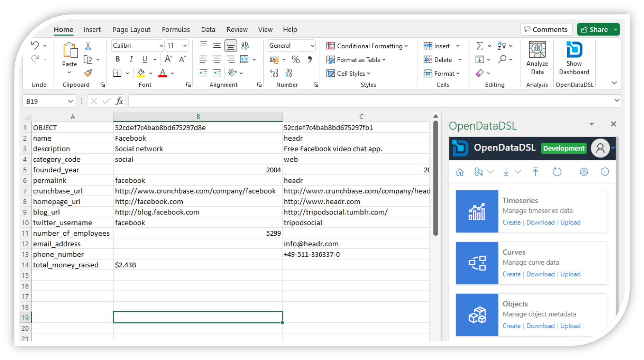Open the OpenDataDSL home view
The width and height of the screenshot is (644, 360).
460,172
